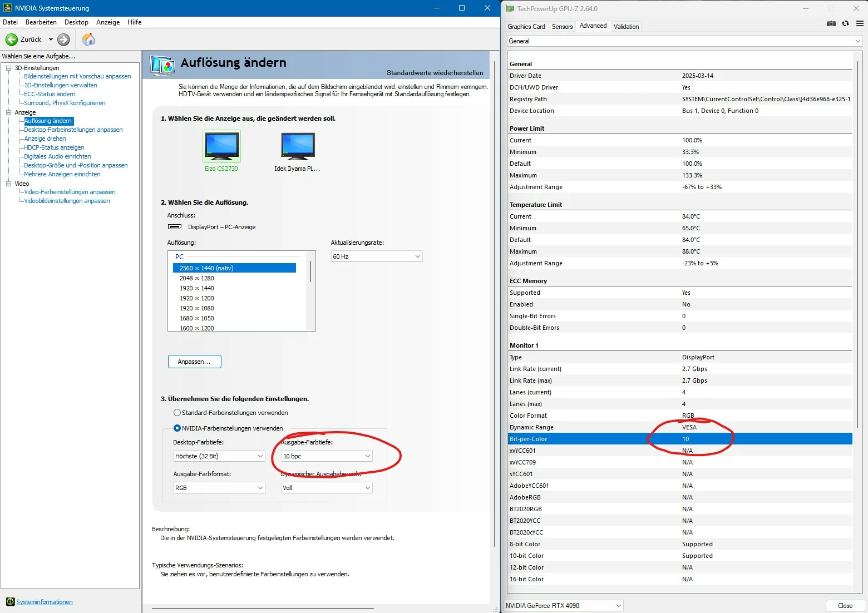Collapse the Video tree node
868x613 pixels.
8,184
